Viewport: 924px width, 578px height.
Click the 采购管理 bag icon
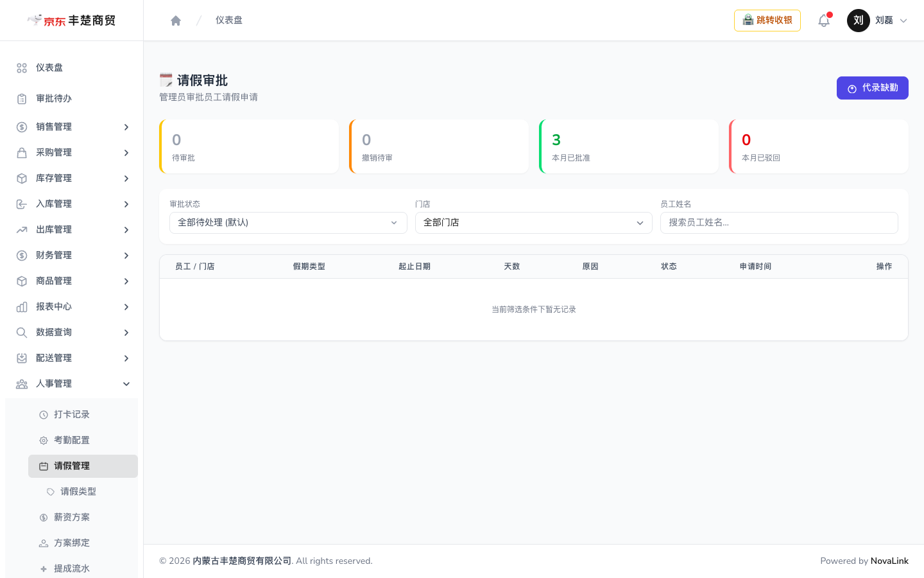coord(22,153)
